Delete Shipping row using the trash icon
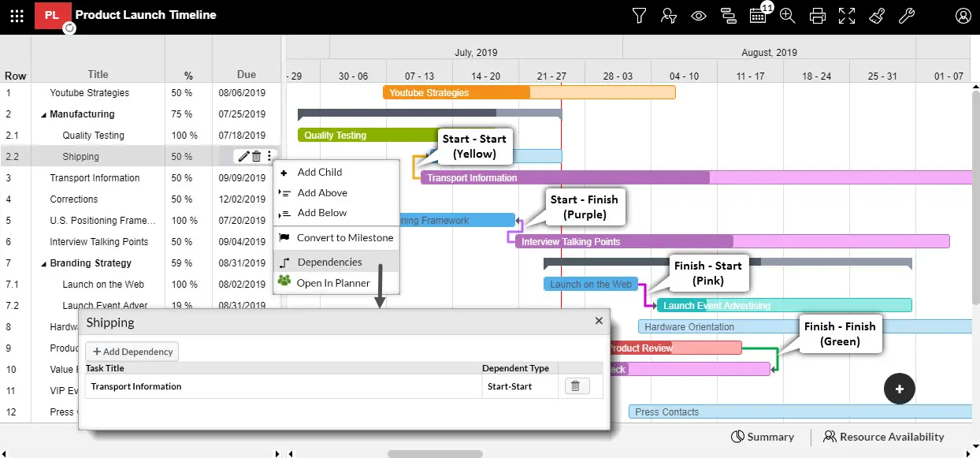This screenshot has height=458, width=980. (256, 157)
